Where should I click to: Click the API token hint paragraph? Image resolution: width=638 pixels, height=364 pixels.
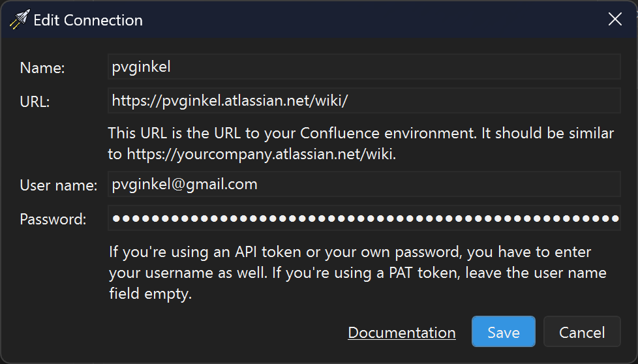pos(357,273)
